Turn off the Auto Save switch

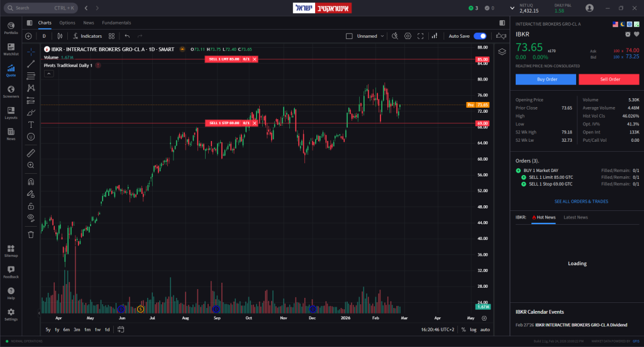click(480, 36)
